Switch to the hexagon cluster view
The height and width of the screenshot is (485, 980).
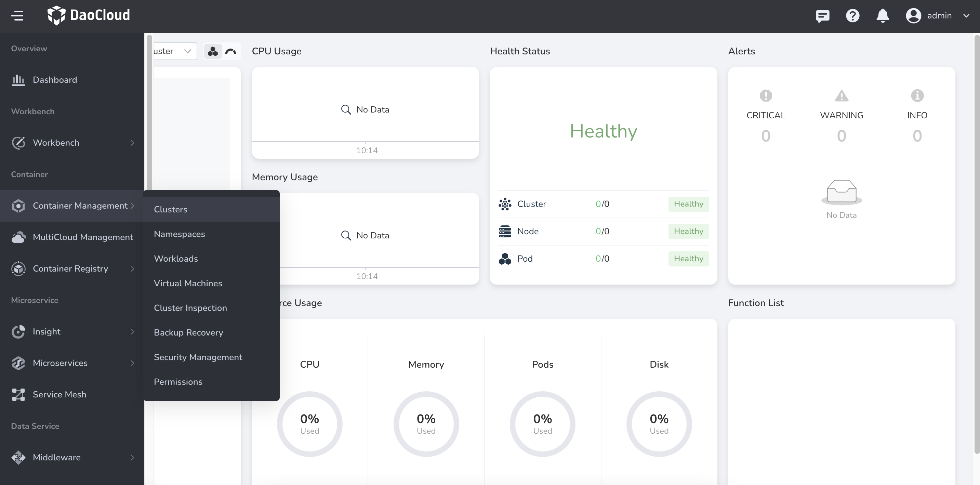(213, 51)
